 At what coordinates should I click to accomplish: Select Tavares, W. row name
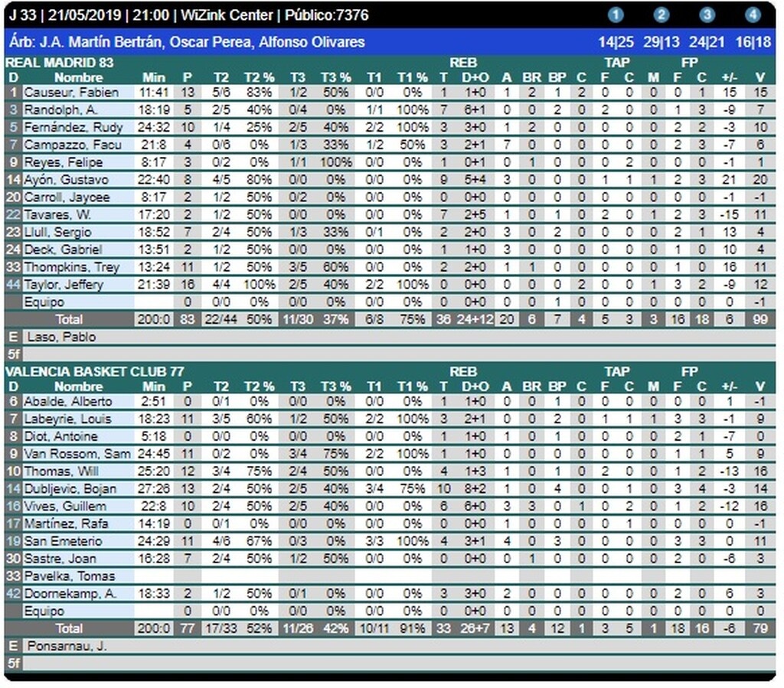(57, 215)
